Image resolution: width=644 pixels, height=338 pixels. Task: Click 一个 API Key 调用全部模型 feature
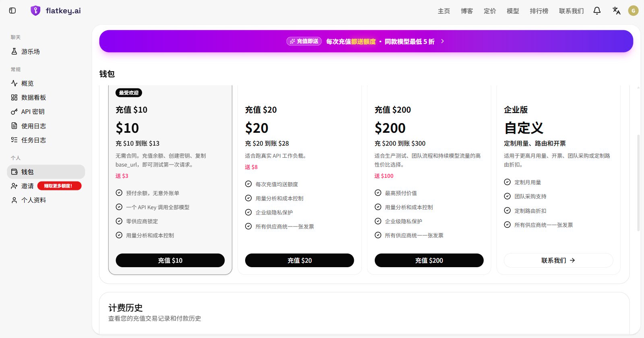[158, 207]
